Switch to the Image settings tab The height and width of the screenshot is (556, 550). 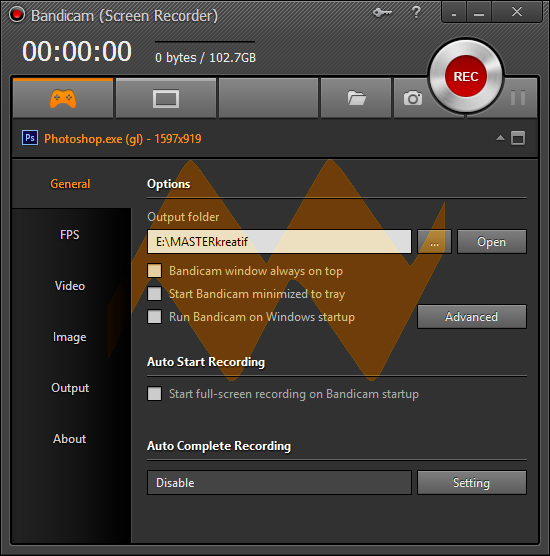pyautogui.click(x=70, y=337)
